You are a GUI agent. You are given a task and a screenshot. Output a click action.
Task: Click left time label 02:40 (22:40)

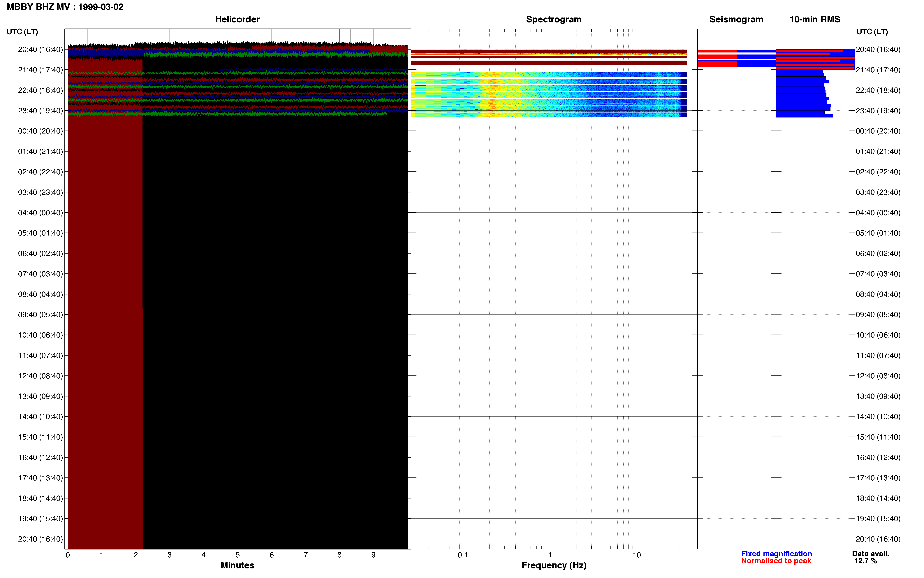[x=40, y=172]
